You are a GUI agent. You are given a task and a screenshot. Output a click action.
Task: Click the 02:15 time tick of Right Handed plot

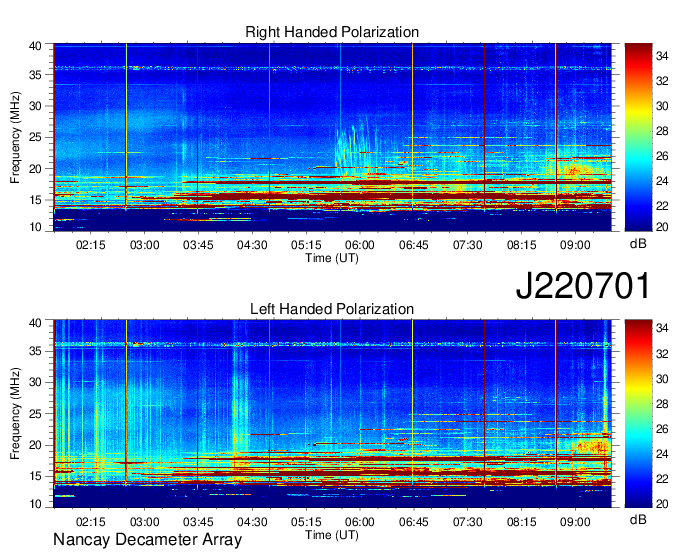click(x=91, y=245)
